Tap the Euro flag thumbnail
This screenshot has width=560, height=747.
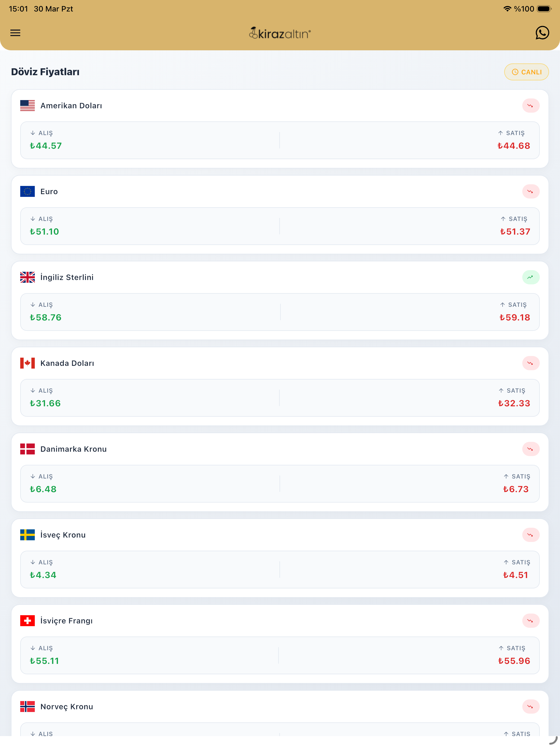tap(27, 191)
